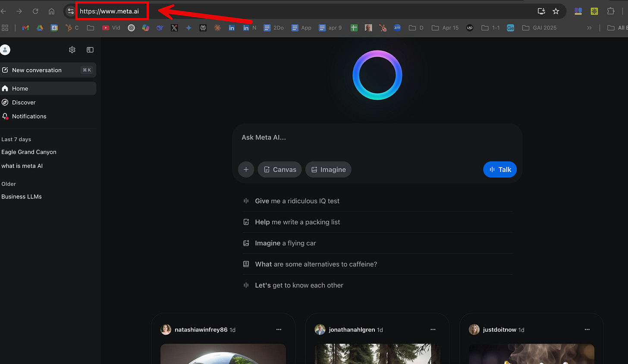Viewport: 628px width, 364px height.
Task: Click the Ask Meta AI input field
Action: click(377, 138)
